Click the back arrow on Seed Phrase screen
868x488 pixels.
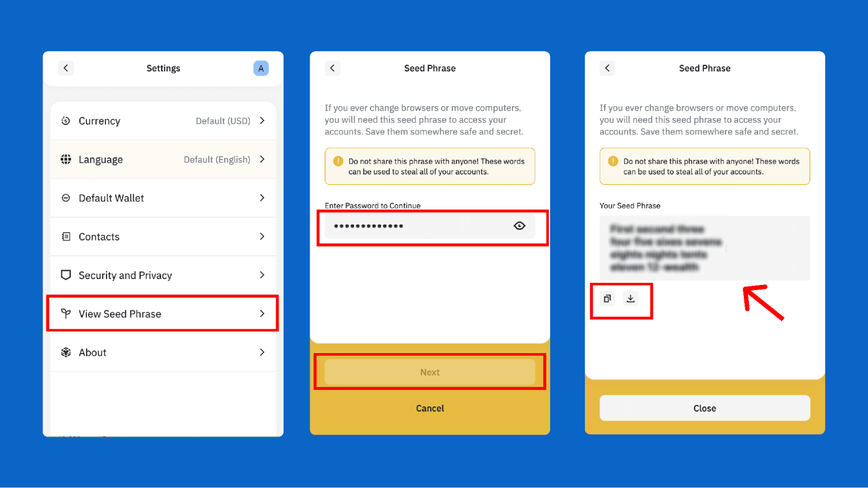pyautogui.click(x=332, y=67)
